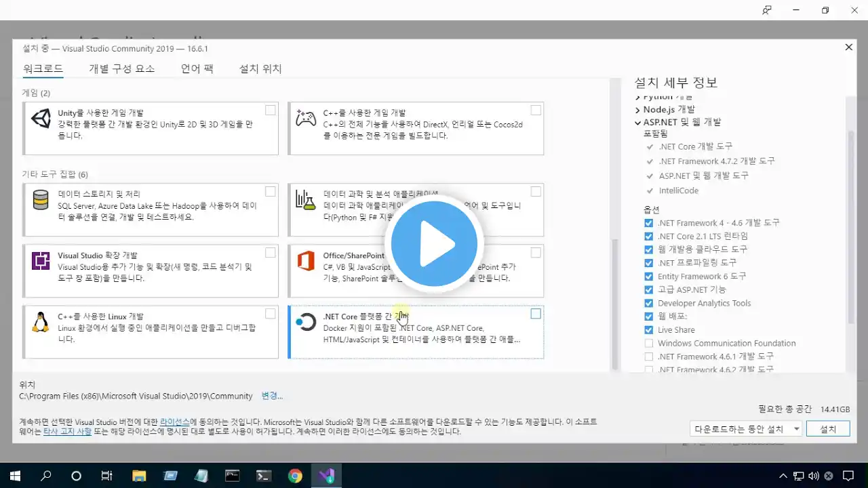Uncheck the Entity Framework 6 tools option
The width and height of the screenshot is (868, 488).
coord(649,277)
